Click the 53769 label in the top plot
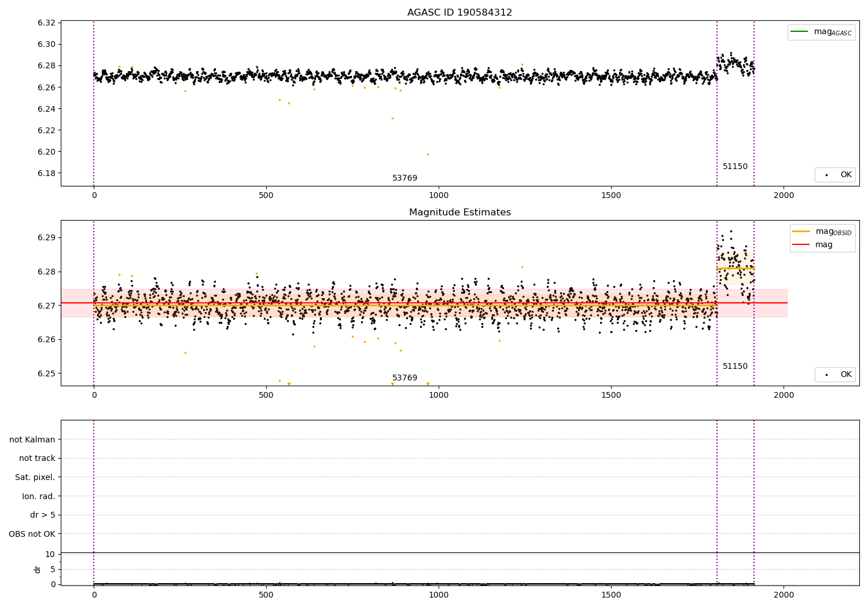Screen dimensions: 868x608 click(x=404, y=178)
